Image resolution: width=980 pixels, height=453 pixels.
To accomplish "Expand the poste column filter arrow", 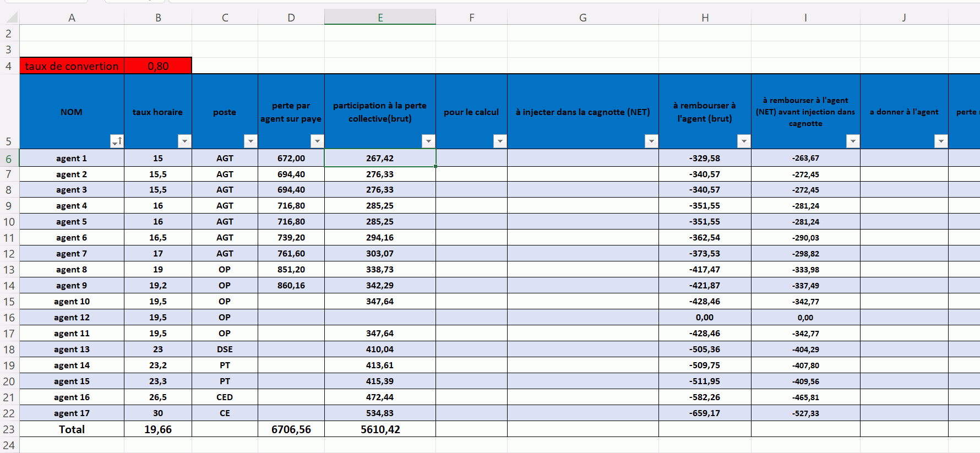I will pyautogui.click(x=251, y=141).
